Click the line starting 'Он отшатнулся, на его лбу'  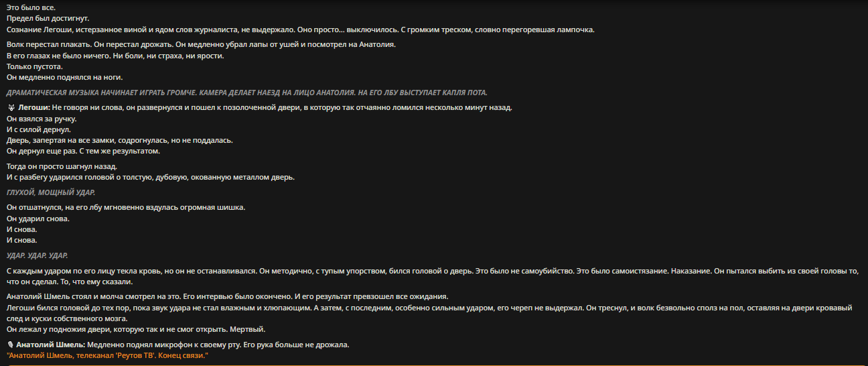pyautogui.click(x=126, y=208)
